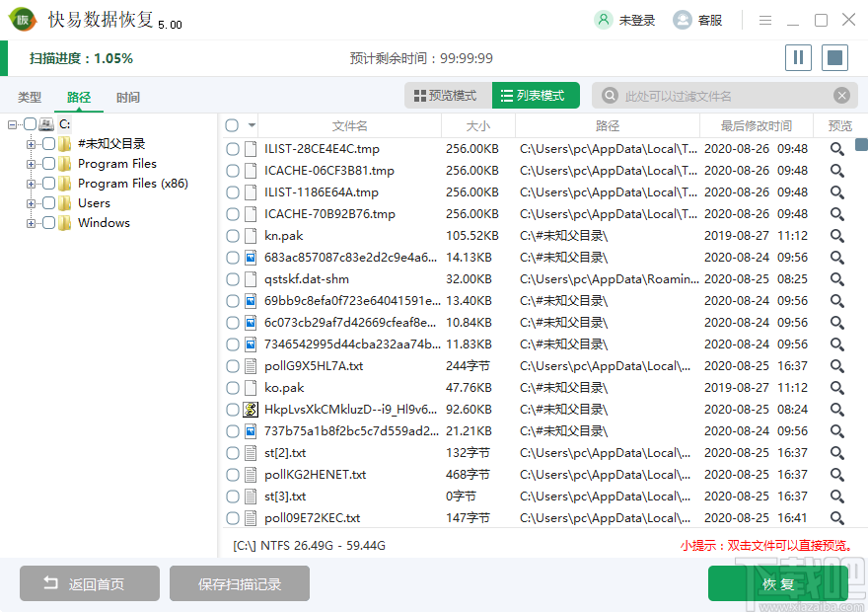Sort by the 最后修改时间 column header

coord(757,125)
